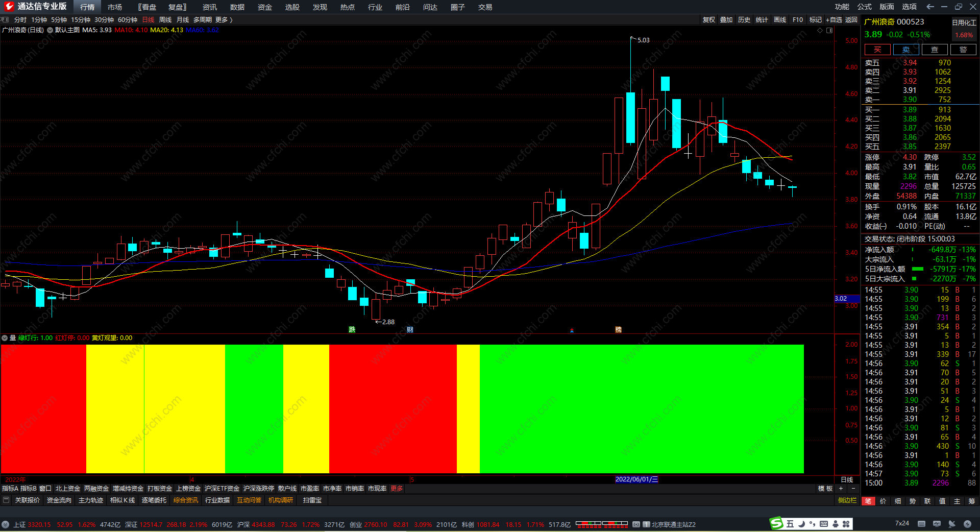
Task: Open the 资讯 tab
Action: (x=210, y=7)
